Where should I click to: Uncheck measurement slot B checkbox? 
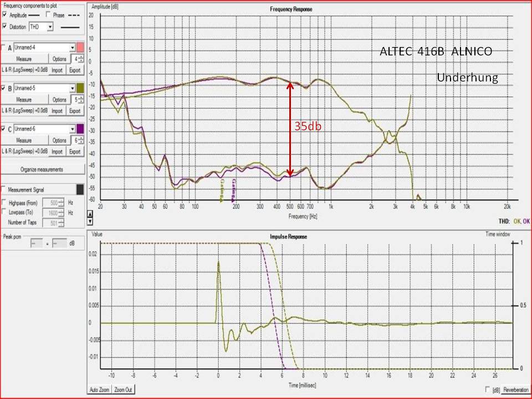click(3, 88)
